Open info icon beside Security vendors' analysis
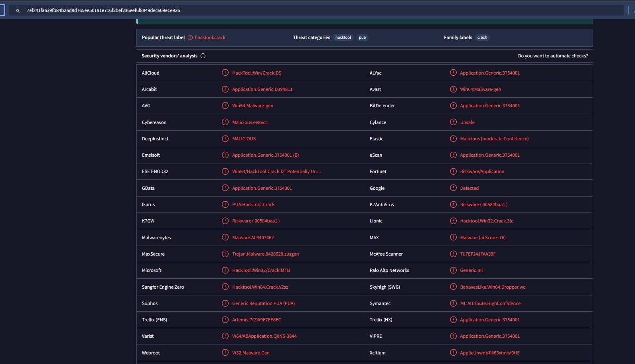Viewport: 635px width, 364px height. click(203, 56)
